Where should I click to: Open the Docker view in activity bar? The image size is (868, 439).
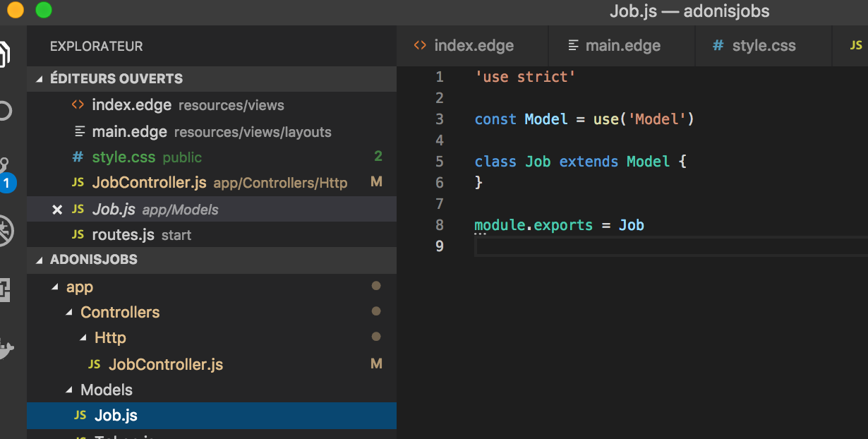[x=4, y=348]
